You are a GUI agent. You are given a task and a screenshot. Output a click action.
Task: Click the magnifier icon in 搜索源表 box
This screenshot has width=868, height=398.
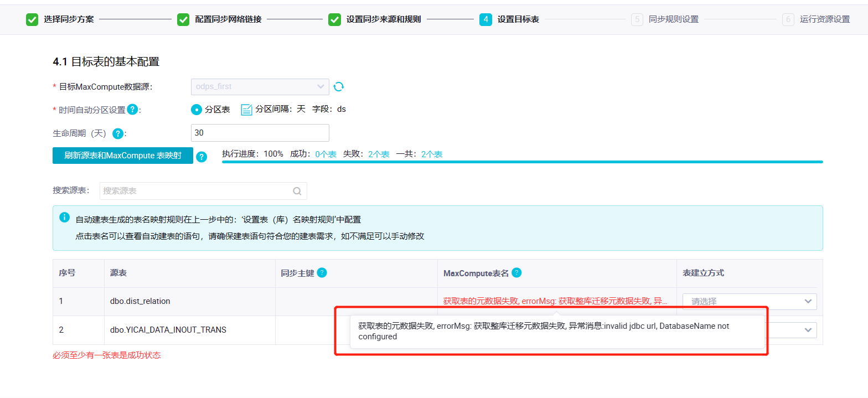[x=297, y=191]
